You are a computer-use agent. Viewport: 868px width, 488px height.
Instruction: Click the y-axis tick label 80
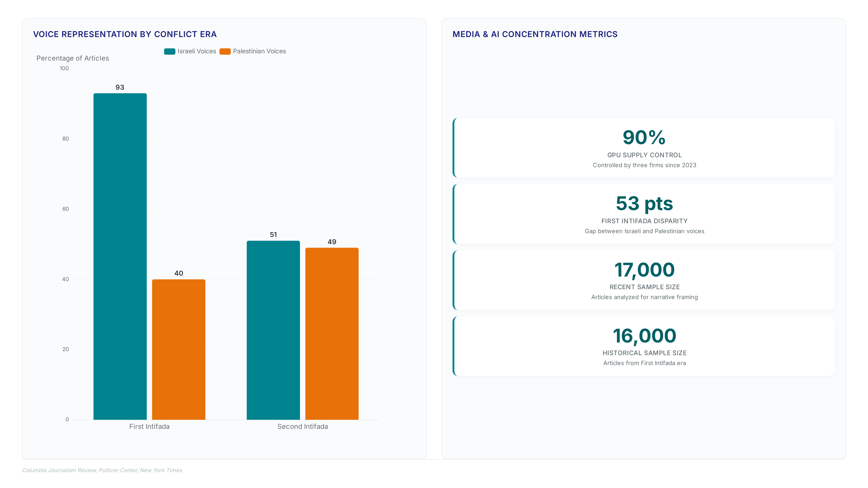click(x=65, y=139)
